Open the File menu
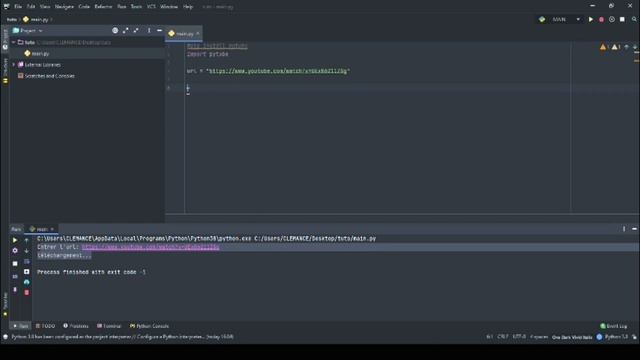The width and height of the screenshot is (640, 360). coord(18,7)
